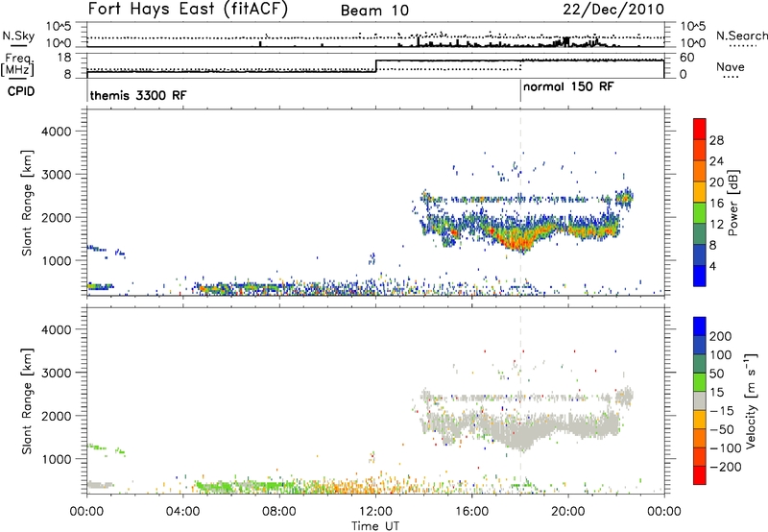Click the date 22/Dec/2010

[613, 10]
